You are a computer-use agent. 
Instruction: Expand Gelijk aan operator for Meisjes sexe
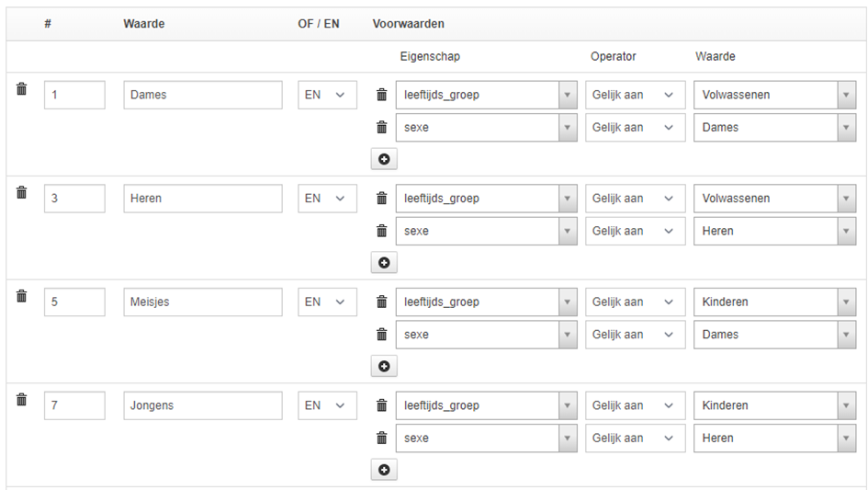[x=635, y=335]
